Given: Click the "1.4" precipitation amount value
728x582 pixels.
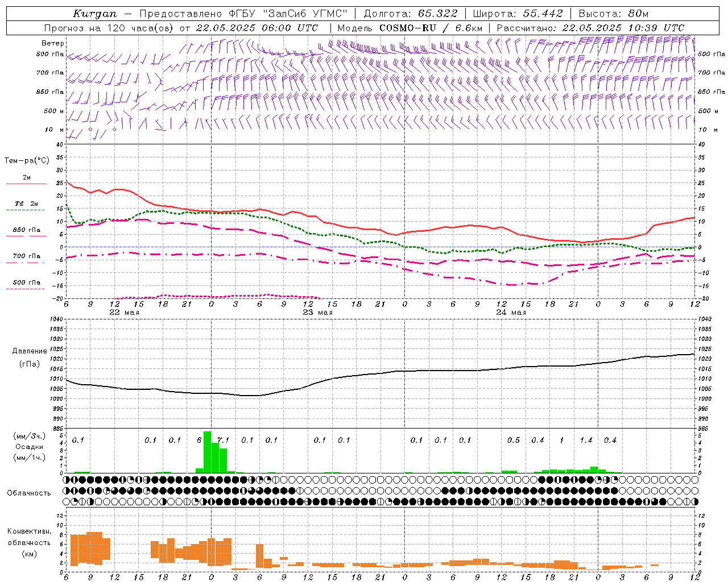Looking at the screenshot, I should coord(586,440).
